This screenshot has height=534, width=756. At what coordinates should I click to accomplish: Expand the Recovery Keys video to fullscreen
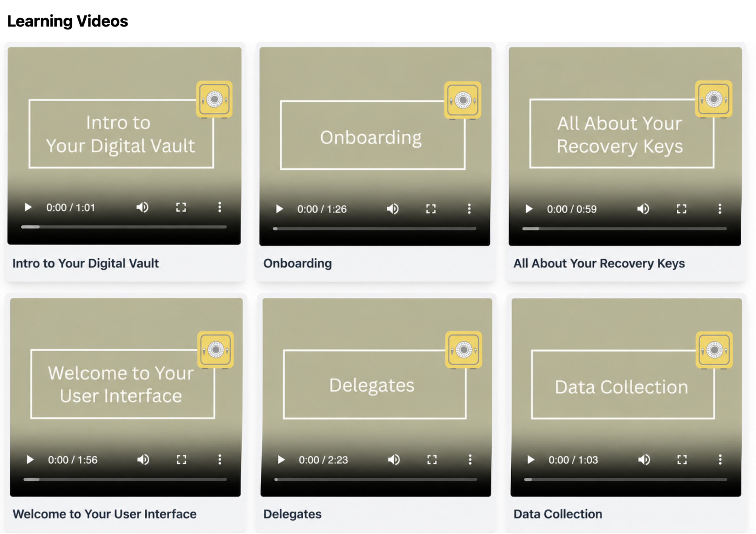tap(681, 209)
